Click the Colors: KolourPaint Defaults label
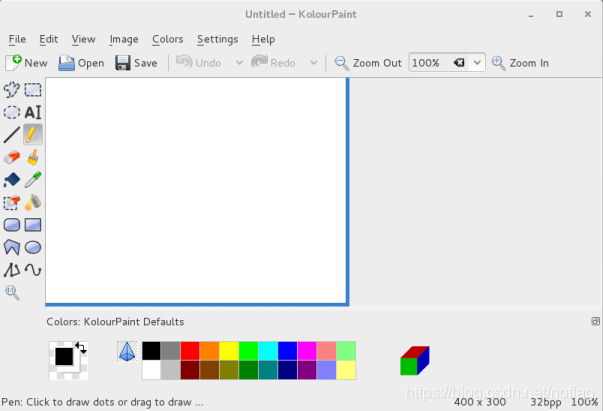 click(115, 322)
